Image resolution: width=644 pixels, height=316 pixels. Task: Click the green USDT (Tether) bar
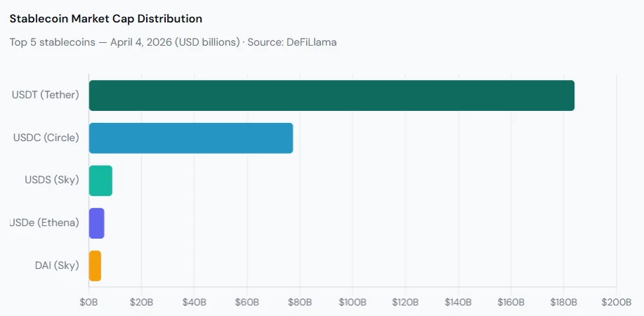point(331,96)
